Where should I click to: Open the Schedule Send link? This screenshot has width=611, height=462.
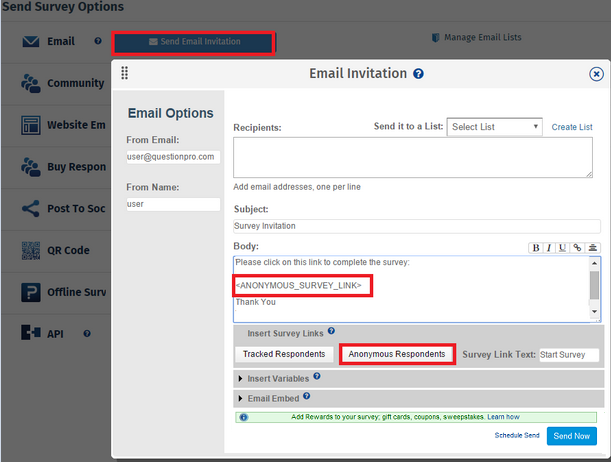(x=517, y=436)
